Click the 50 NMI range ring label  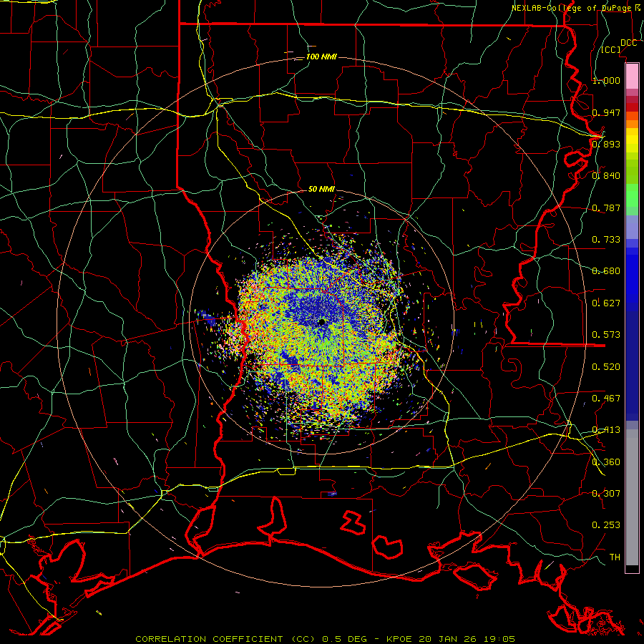pos(321,189)
